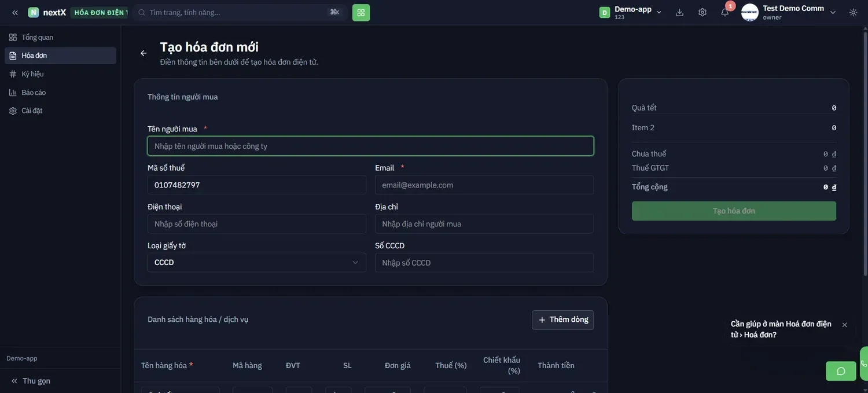Image resolution: width=868 pixels, height=393 pixels.
Task: Click the Quà tết summary row
Action: coord(734,108)
